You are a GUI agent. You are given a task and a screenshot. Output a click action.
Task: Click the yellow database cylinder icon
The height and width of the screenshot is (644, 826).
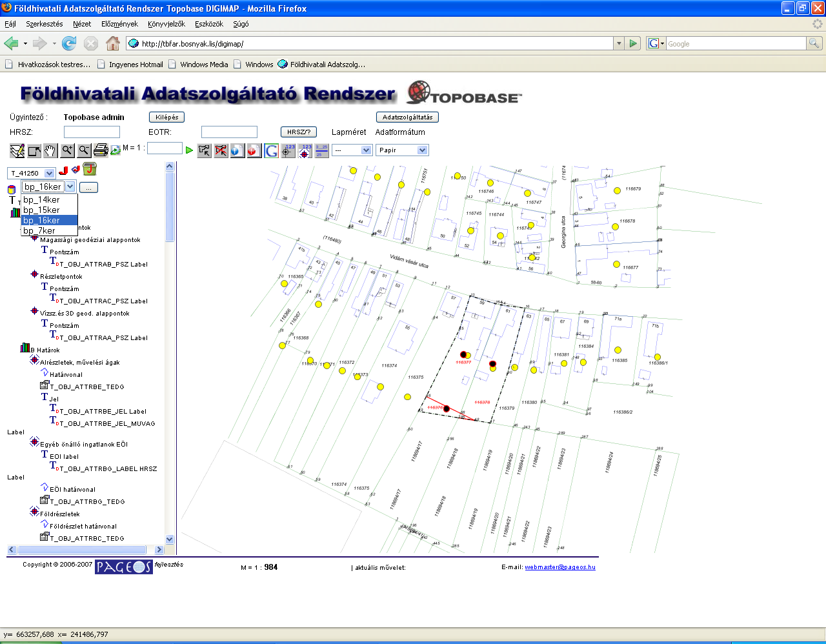12,189
